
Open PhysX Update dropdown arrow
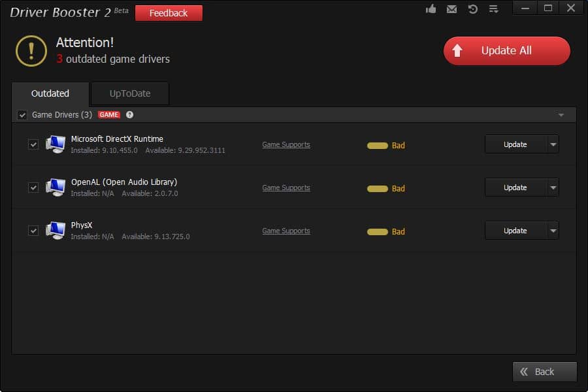click(x=553, y=231)
